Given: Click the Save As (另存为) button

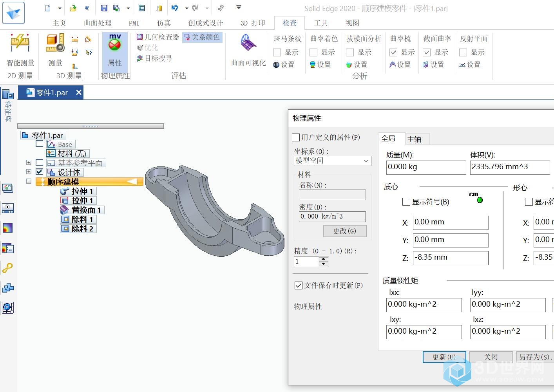Looking at the screenshot, I should coord(535,357).
